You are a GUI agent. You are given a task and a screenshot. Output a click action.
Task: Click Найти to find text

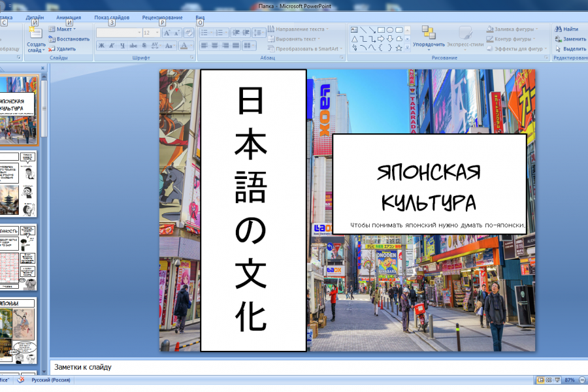click(x=566, y=29)
